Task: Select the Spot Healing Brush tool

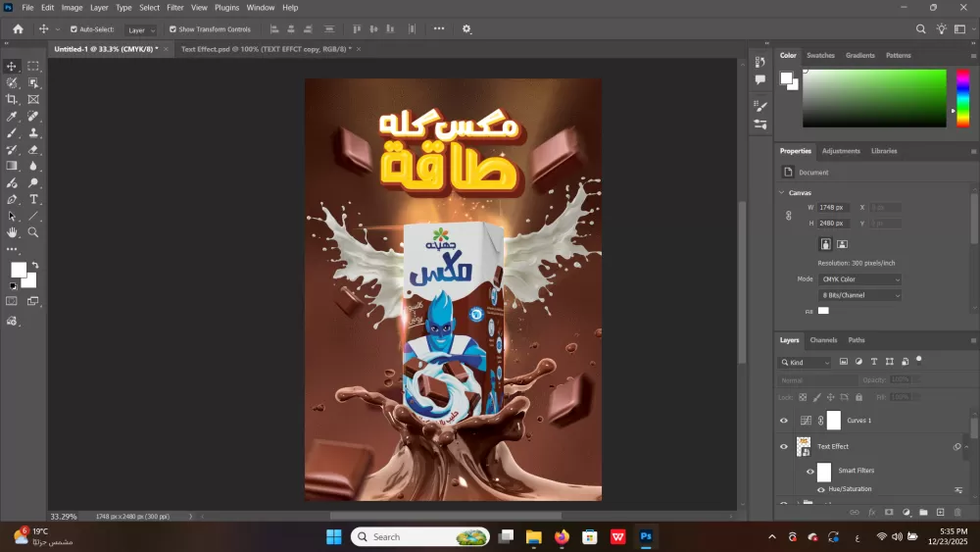Action: coord(33,117)
